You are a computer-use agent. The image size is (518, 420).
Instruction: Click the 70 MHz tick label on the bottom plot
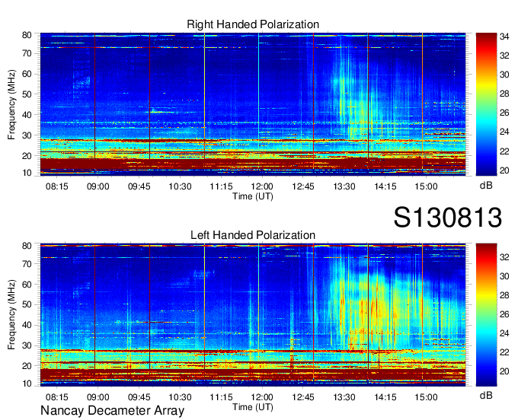click(27, 264)
